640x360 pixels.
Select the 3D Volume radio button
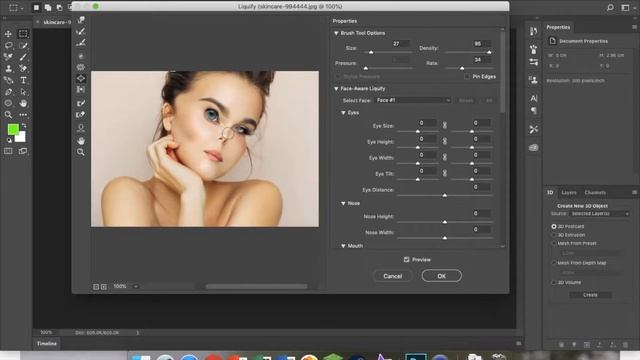tap(554, 282)
